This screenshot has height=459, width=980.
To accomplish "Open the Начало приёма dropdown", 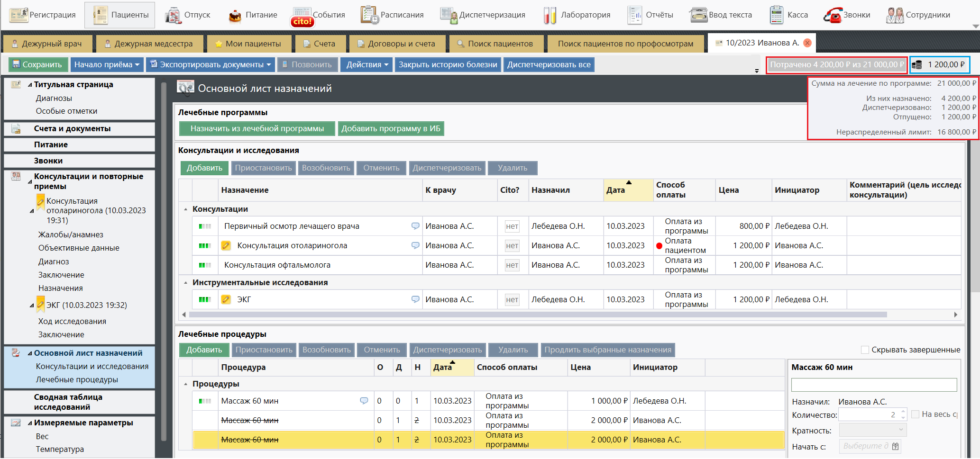I will click(x=107, y=65).
